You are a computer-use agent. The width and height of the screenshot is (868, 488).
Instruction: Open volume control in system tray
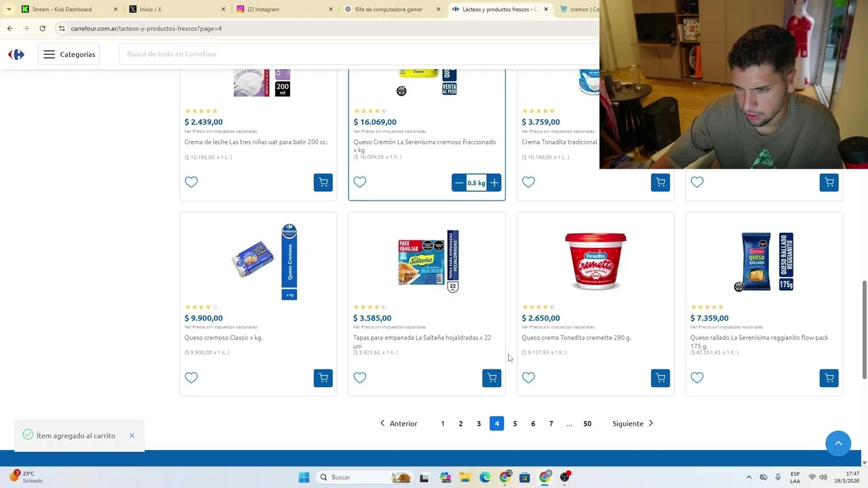[823, 477]
